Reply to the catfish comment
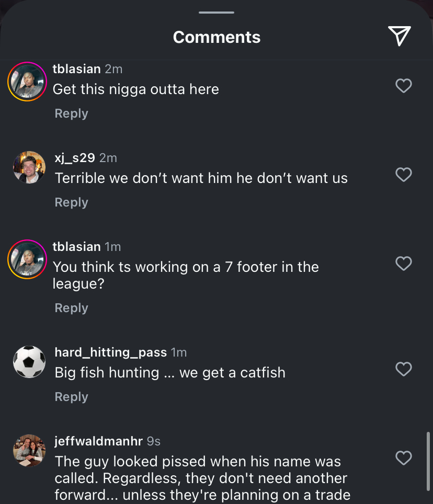433x504 pixels. click(x=71, y=397)
